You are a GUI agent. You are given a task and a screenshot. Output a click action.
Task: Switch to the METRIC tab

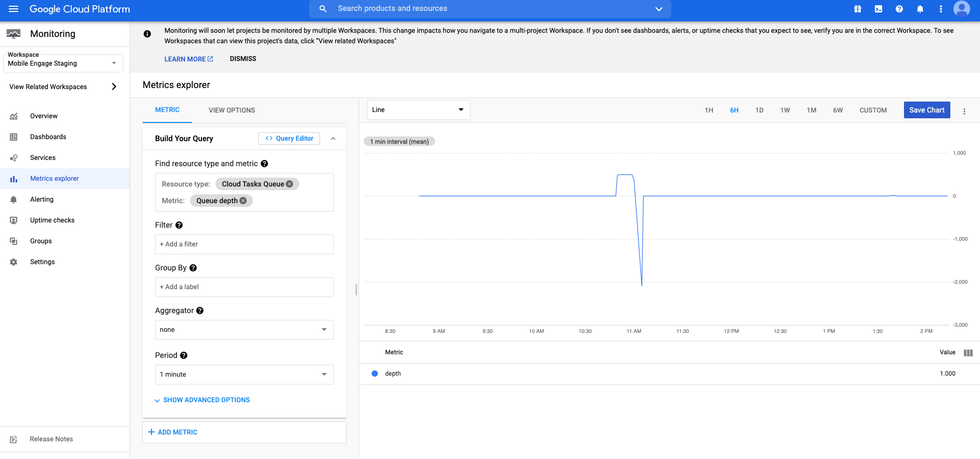click(167, 110)
